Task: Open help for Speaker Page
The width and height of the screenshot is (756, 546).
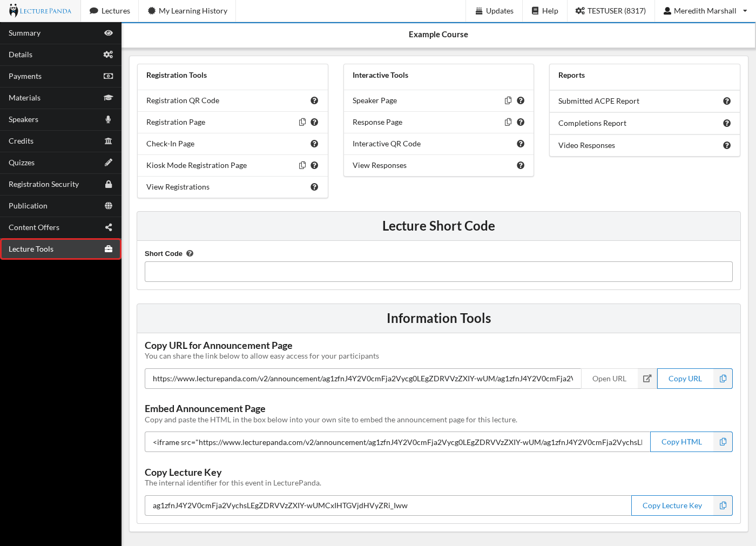Action: [521, 100]
